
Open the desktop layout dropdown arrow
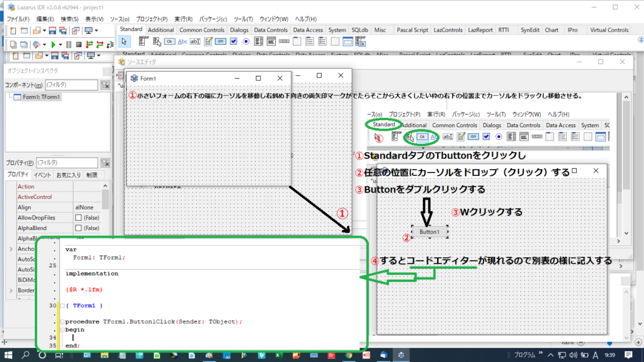pos(96,31)
